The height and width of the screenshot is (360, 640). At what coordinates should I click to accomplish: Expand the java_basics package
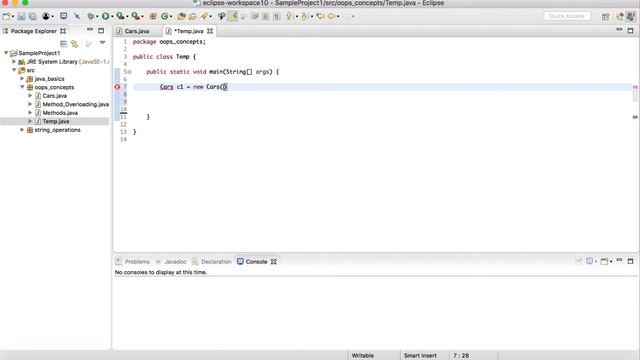point(22,78)
